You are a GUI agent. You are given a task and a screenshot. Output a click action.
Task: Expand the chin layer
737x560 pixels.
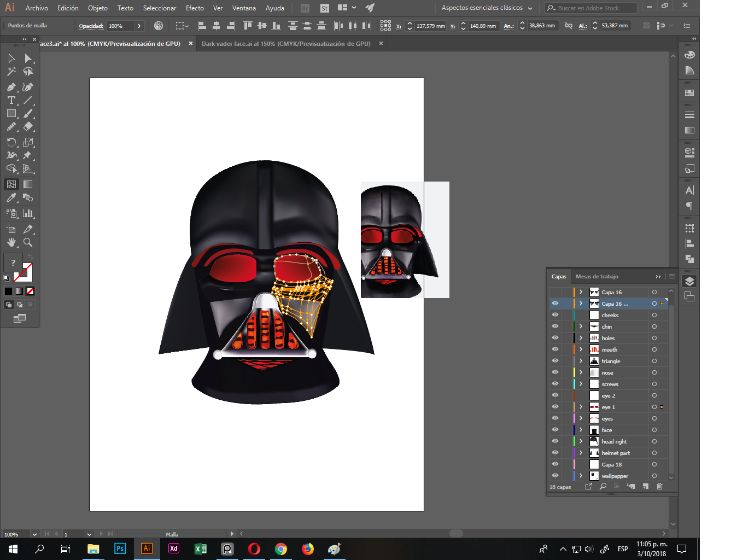click(581, 326)
